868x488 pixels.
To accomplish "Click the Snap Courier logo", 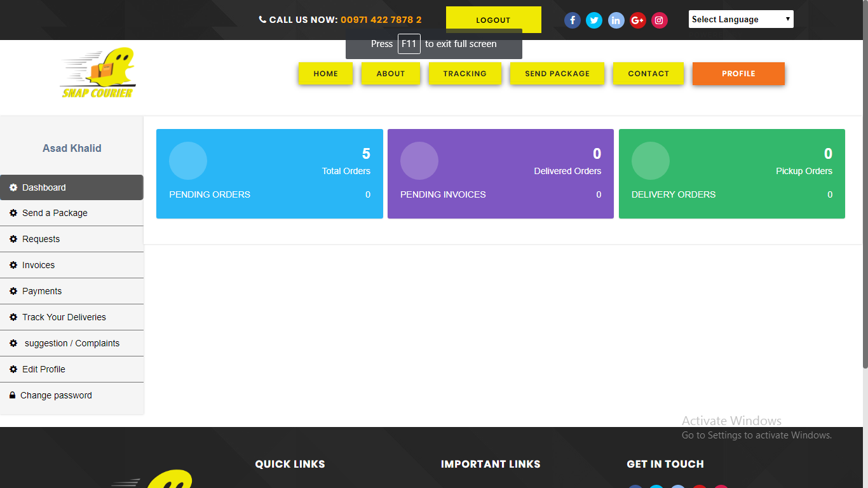I will (x=98, y=74).
